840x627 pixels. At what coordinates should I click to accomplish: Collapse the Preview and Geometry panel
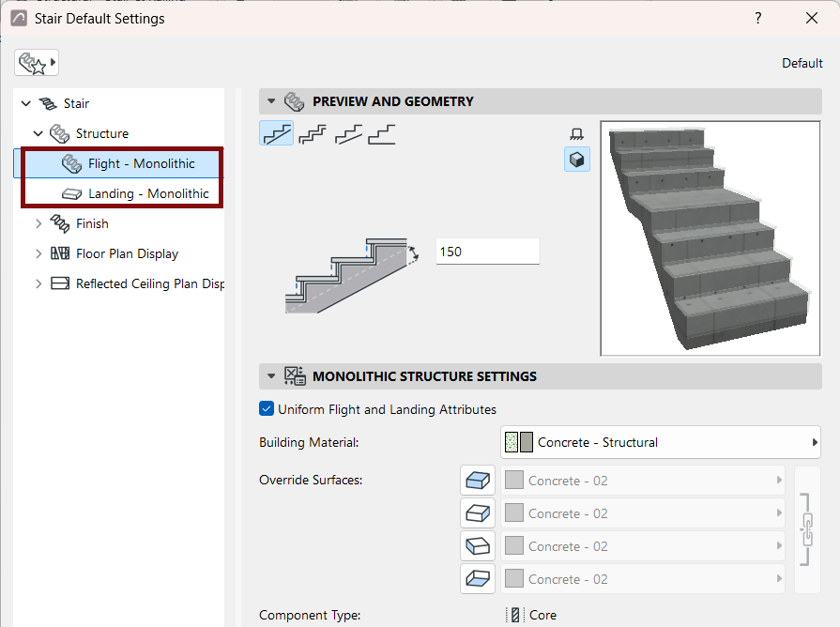(271, 101)
